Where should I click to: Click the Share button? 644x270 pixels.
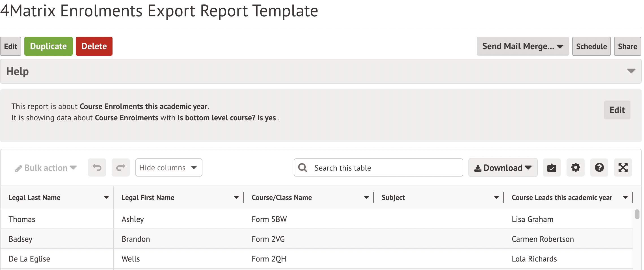627,46
